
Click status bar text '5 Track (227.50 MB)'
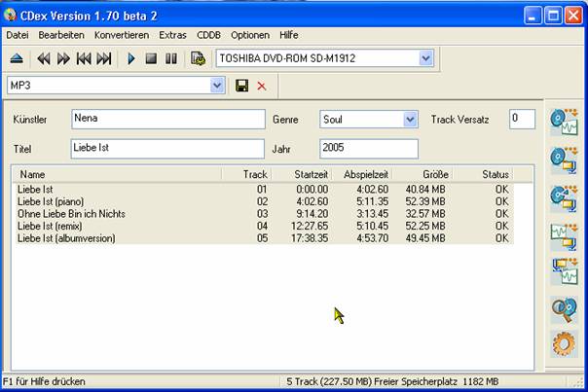329,382
